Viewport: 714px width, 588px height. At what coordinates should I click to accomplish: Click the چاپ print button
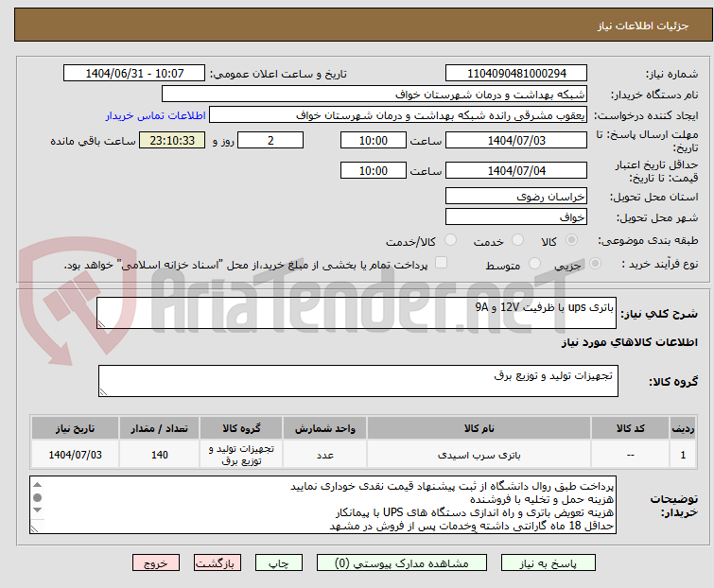[279, 563]
